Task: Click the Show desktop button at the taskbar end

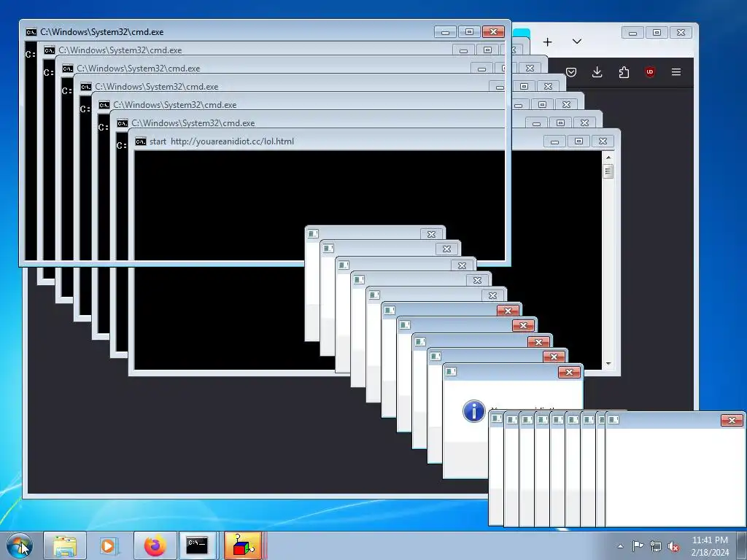Action: [x=742, y=545]
